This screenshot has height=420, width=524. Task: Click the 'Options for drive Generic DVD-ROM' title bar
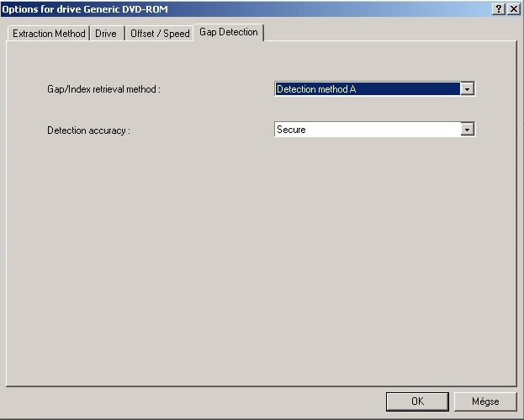click(x=84, y=8)
